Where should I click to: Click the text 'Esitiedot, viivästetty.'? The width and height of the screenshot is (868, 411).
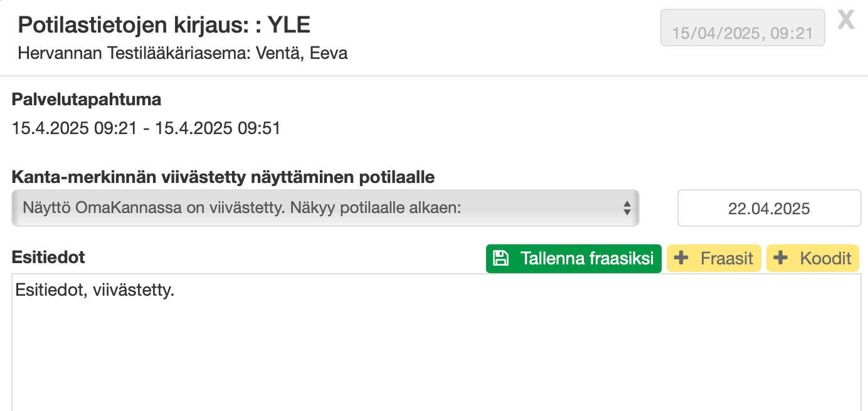[x=95, y=290]
